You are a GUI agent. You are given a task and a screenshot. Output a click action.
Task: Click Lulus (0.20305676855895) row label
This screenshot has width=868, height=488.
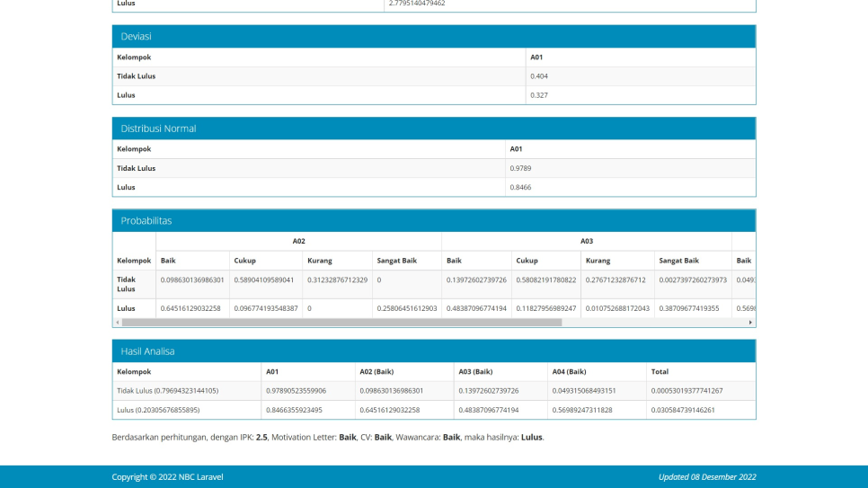tap(158, 411)
